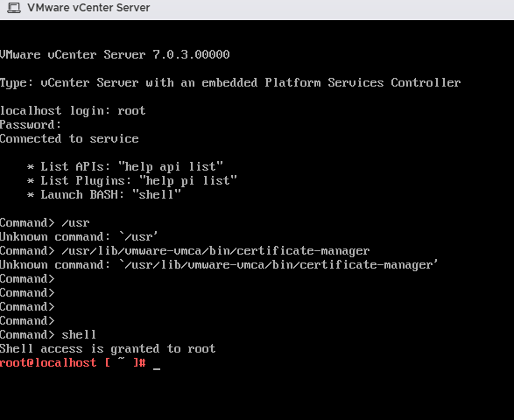
Task: Click the Unknown command certificate-manager error line
Action: coord(219,265)
